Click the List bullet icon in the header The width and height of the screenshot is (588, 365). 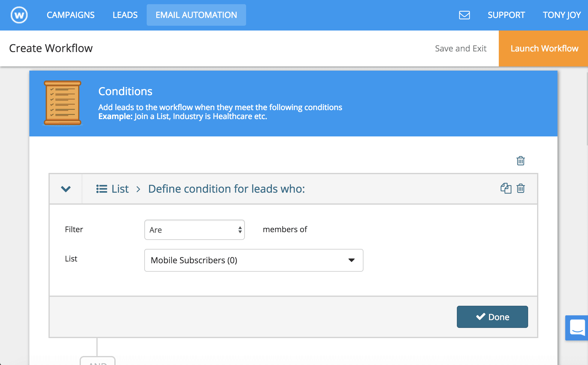(101, 189)
